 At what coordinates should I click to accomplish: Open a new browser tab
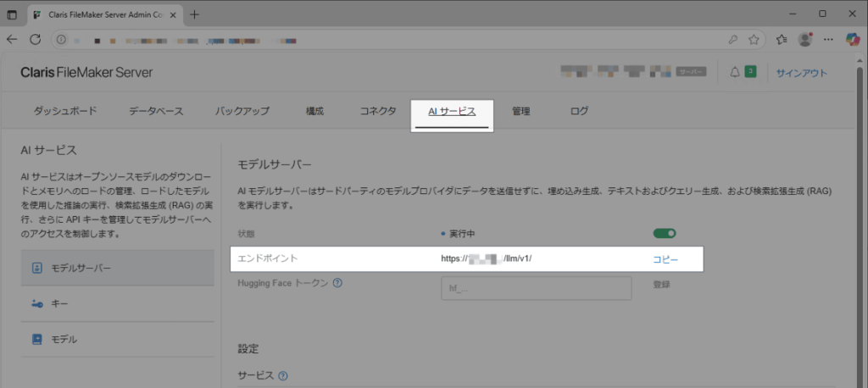click(x=194, y=14)
